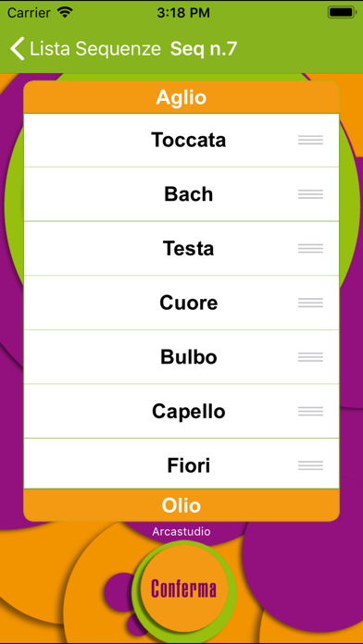Viewport: 363px width, 644px height.
Task: Tap the Wi-Fi status icon
Action: (65, 12)
